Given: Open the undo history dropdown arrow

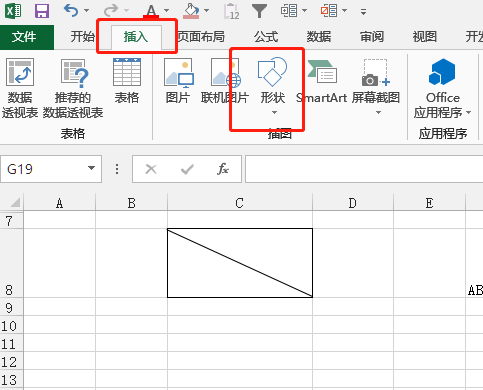Looking at the screenshot, I should (x=87, y=11).
